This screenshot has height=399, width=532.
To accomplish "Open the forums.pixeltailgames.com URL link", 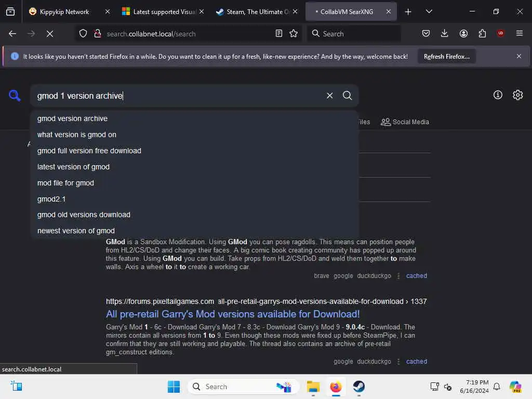I will [267, 301].
